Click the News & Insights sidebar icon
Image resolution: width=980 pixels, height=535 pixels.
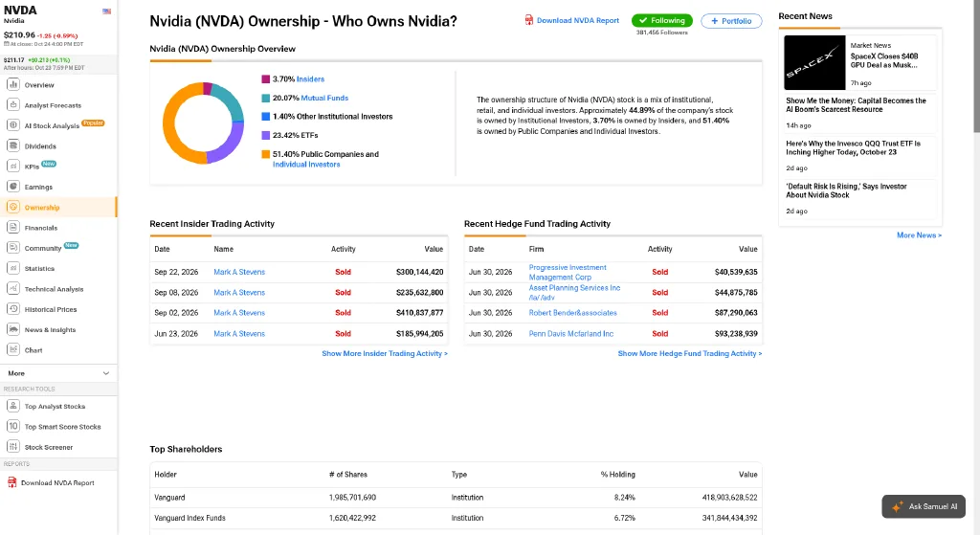pos(13,329)
